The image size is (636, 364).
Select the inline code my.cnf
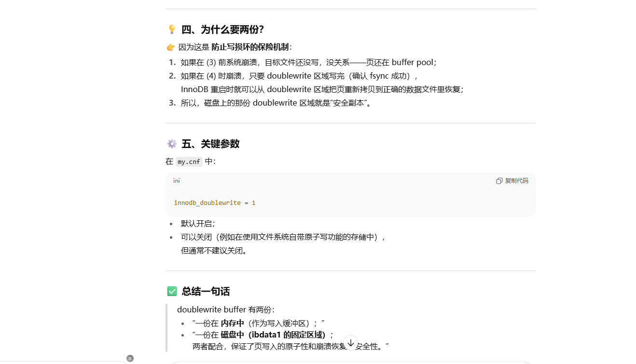click(188, 162)
